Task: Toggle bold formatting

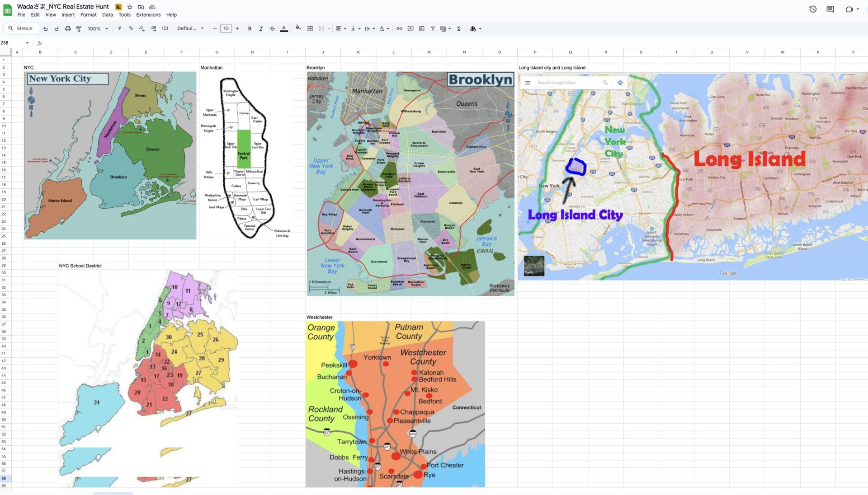Action: coord(250,28)
